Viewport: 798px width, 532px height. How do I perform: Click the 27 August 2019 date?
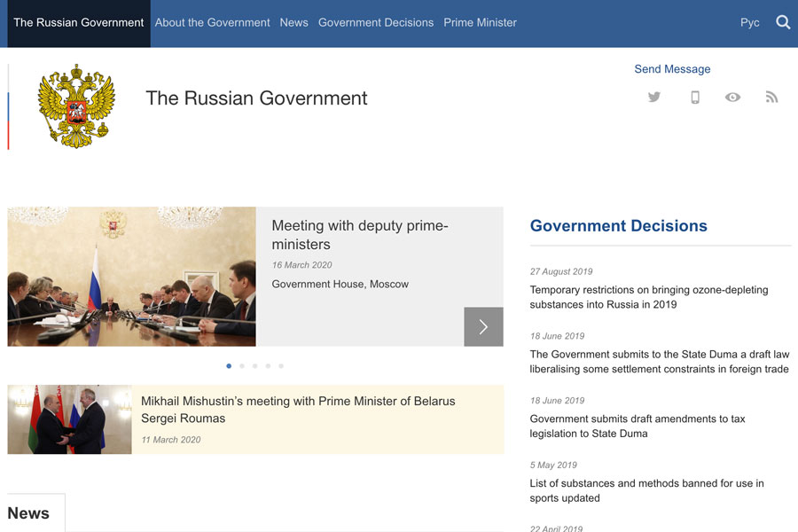coord(561,272)
